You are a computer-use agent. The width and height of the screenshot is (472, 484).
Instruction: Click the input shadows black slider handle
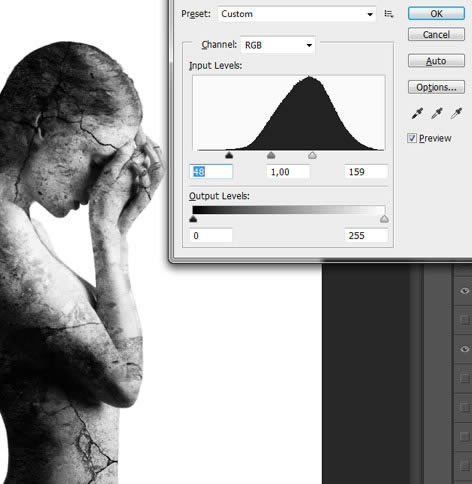coord(229,155)
